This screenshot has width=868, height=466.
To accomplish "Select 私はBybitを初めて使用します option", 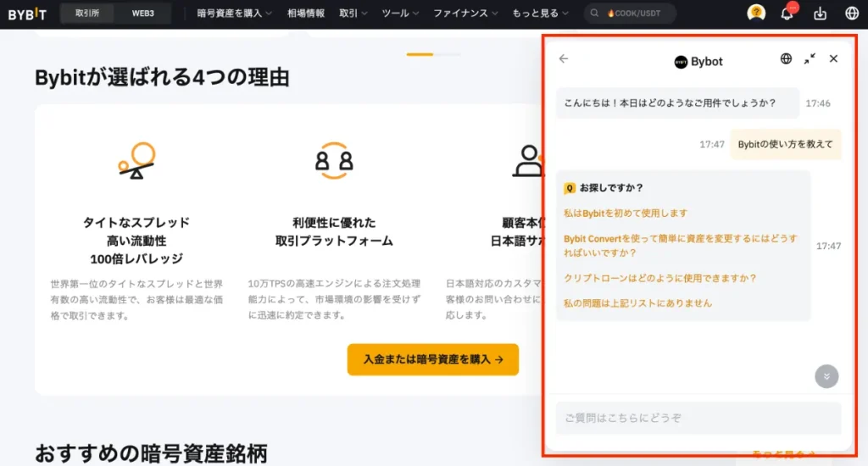I will click(x=626, y=213).
